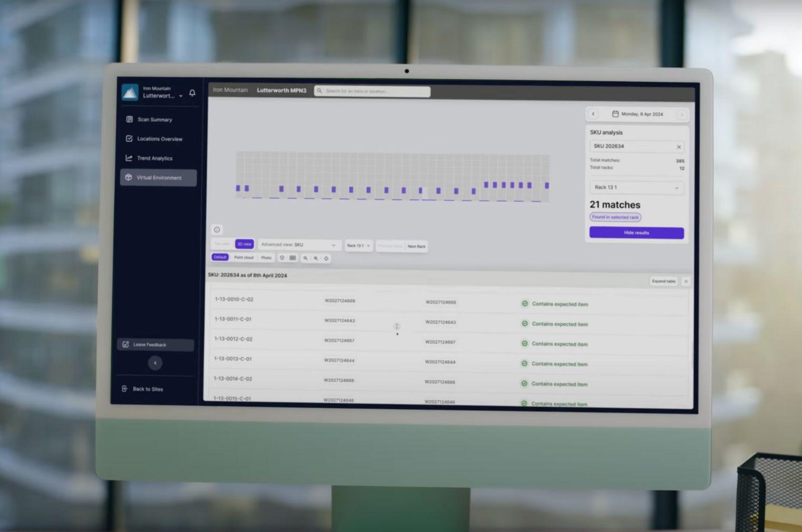The width and height of the screenshot is (802, 532).
Task: Click the Iron Mountain logo icon
Action: [130, 92]
